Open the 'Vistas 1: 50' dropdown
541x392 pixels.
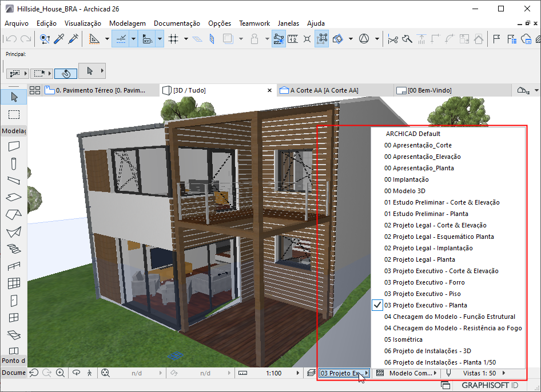pyautogui.click(x=479, y=373)
